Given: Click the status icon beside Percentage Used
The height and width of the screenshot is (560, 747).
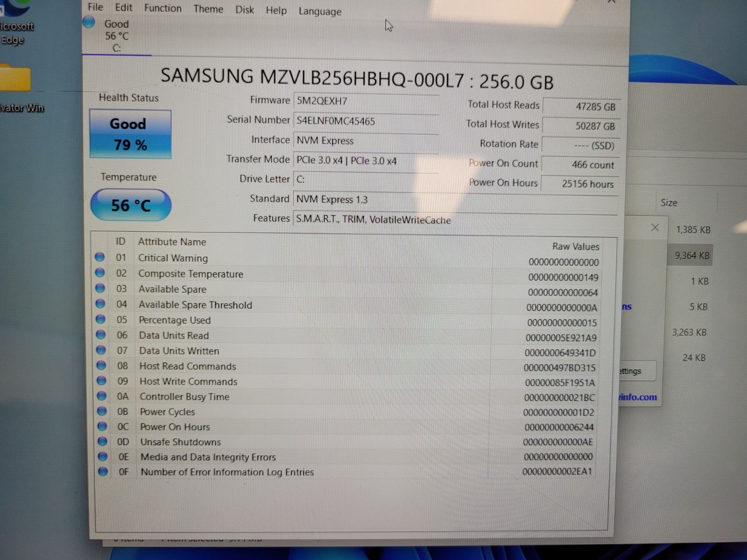Looking at the screenshot, I should (x=100, y=319).
